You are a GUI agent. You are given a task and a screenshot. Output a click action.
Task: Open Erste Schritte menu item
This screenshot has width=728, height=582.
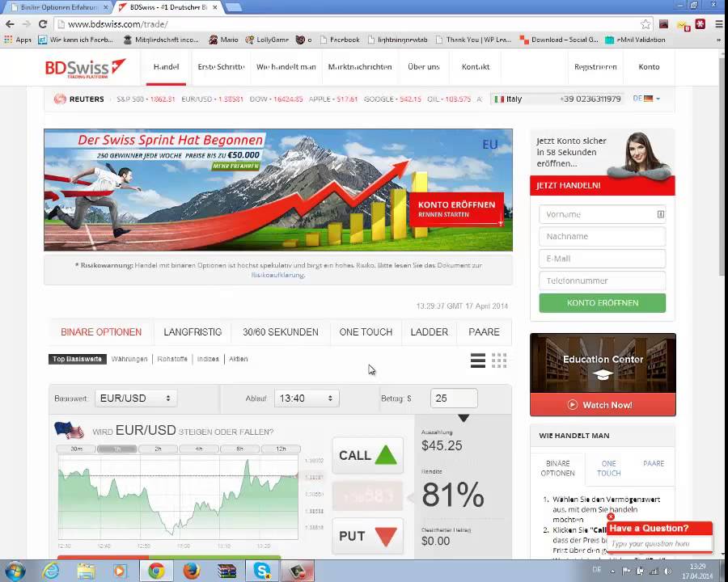pos(221,67)
